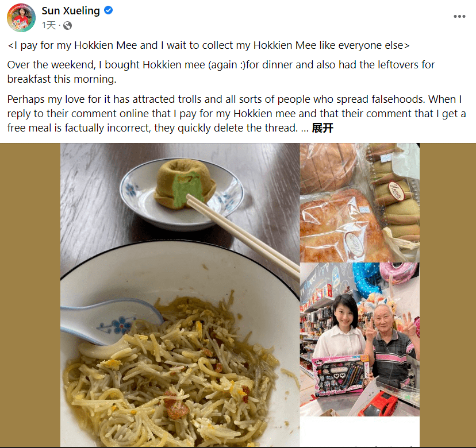Viewport: 476px width, 448px height.
Task: Open the packaged bread loaves photo
Action: click(360, 203)
